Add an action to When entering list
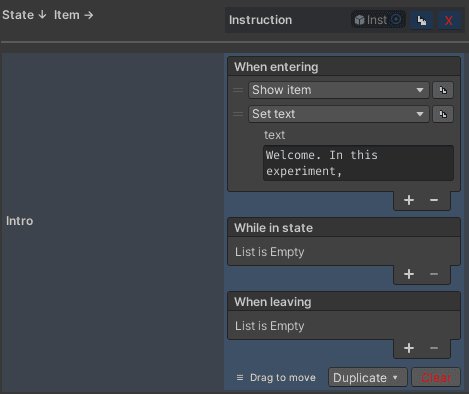Screen dimensions: 469x394 click(409, 200)
